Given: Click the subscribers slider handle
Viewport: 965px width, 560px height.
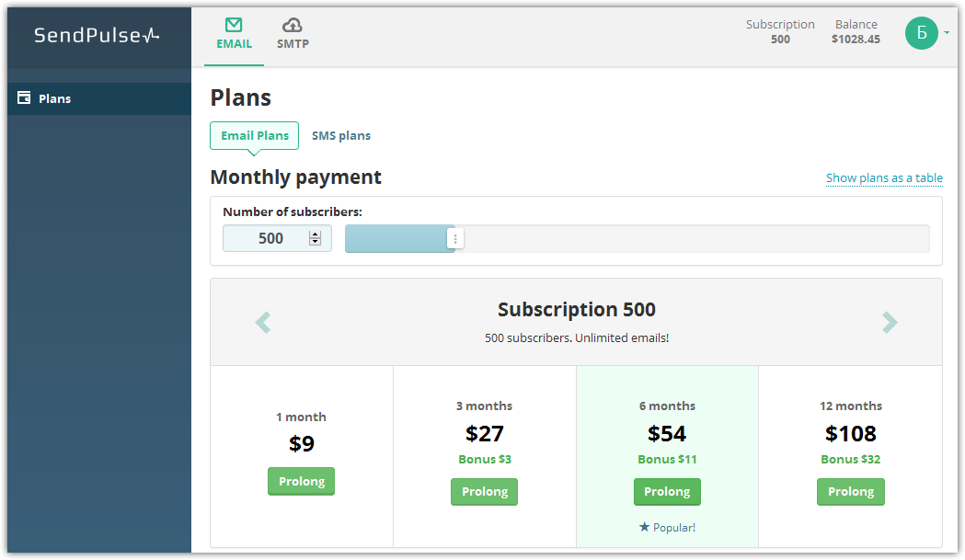Looking at the screenshot, I should click(455, 239).
